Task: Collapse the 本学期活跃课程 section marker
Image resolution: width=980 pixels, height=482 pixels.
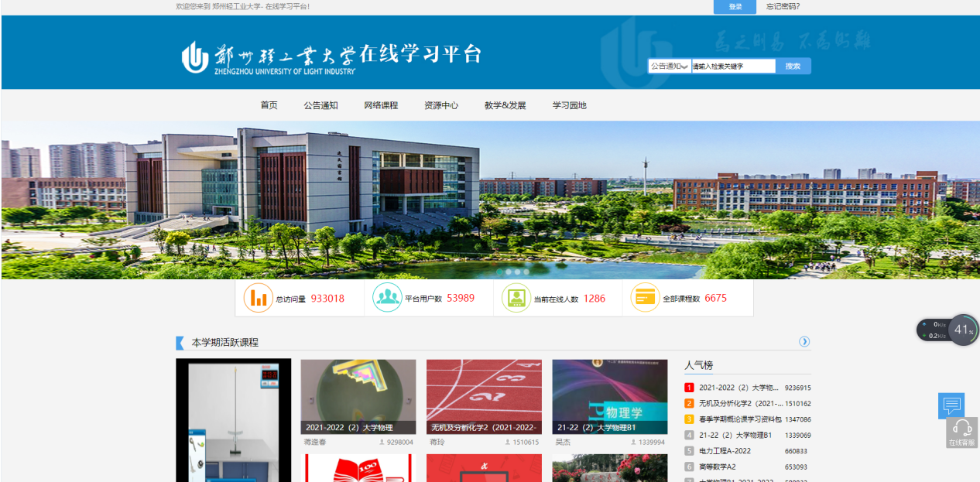Action: pyautogui.click(x=180, y=343)
